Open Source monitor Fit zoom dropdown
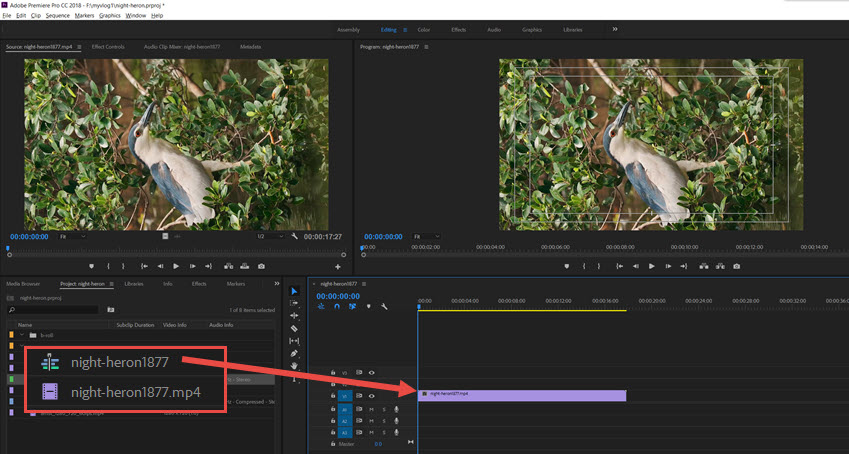This screenshot has height=454, width=849. [x=73, y=237]
